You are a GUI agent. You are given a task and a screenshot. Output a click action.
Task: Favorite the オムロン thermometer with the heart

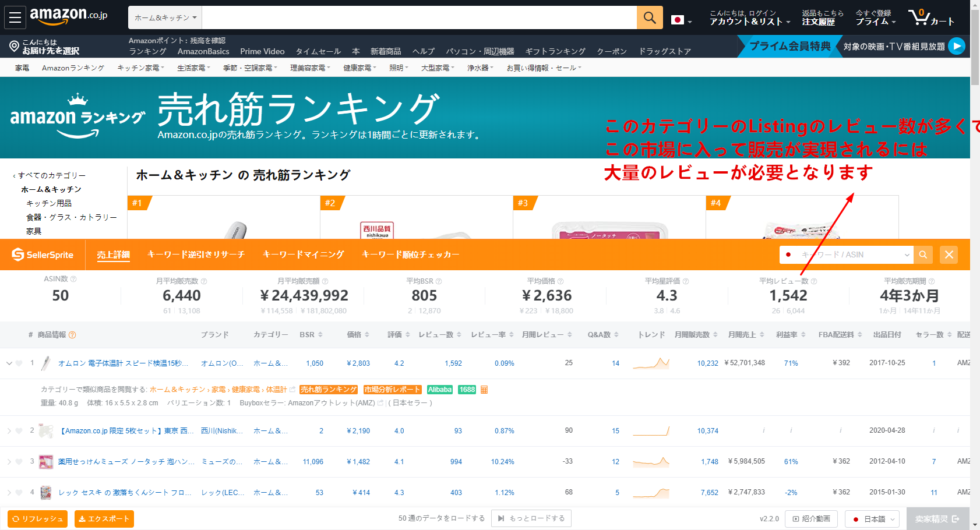coord(19,363)
